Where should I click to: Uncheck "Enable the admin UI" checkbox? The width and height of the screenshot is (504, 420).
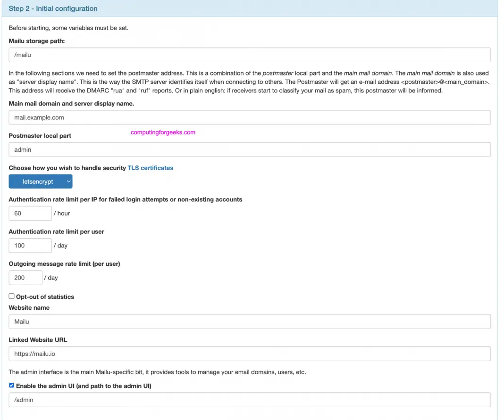pyautogui.click(x=11, y=385)
